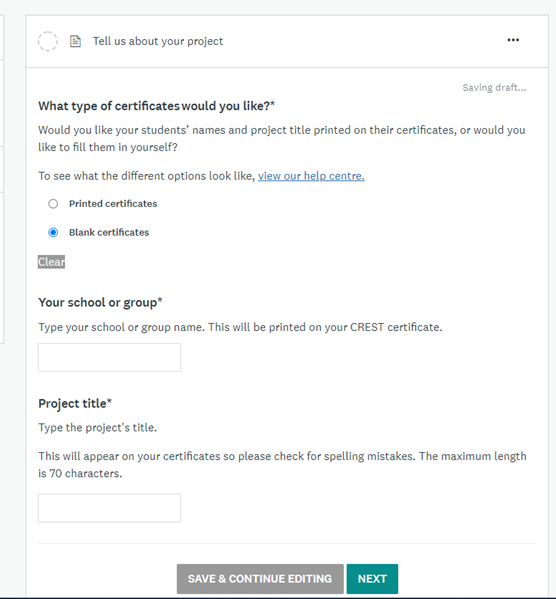Click the Saving draft status text

(494, 88)
